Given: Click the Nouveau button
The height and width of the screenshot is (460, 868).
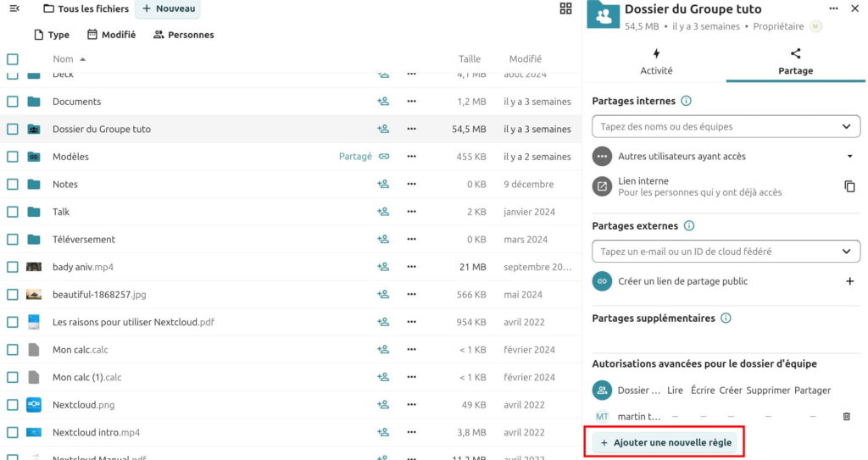Looking at the screenshot, I should coord(169,8).
